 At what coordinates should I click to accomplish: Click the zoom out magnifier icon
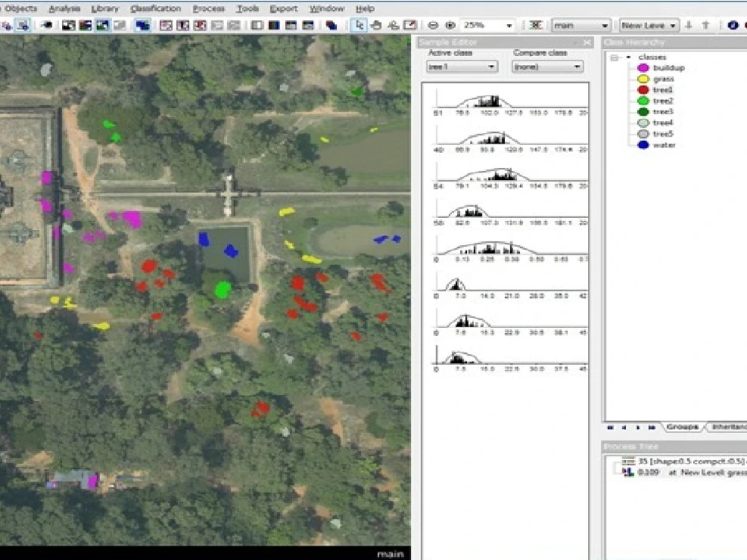433,25
